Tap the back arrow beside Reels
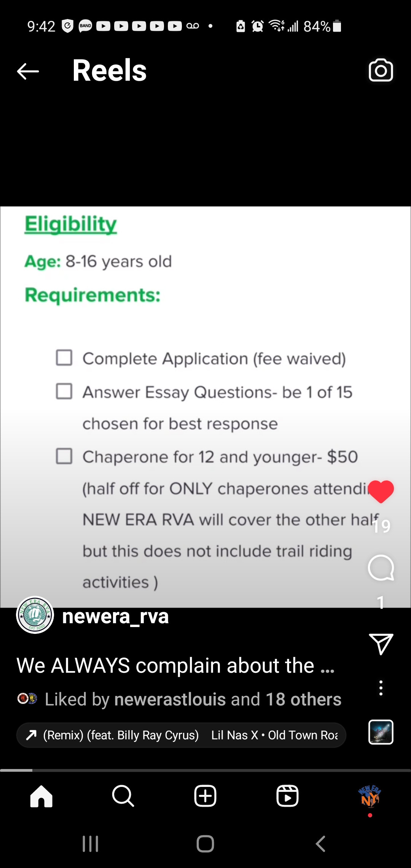The image size is (411, 868). pos(28,71)
